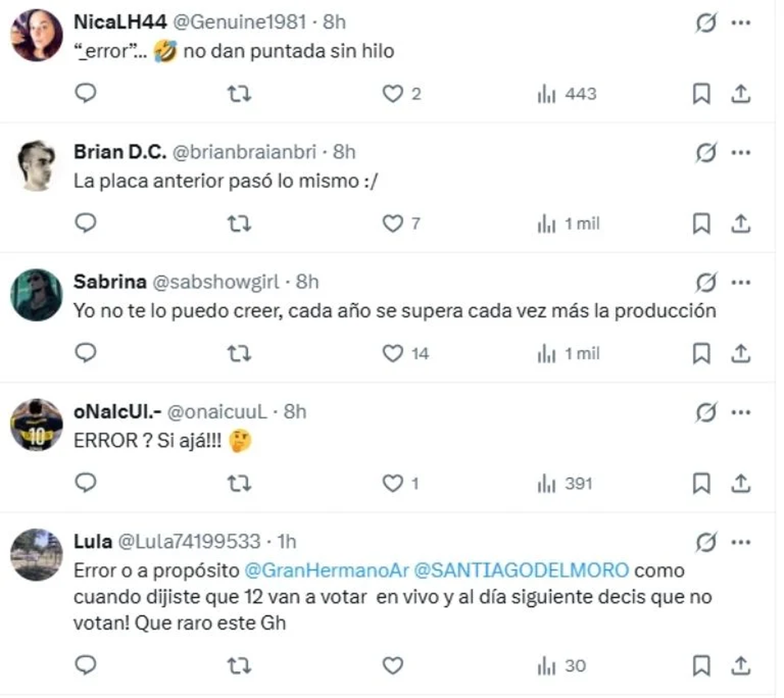Click oNaIcUl.-'s profile avatar

37,425
